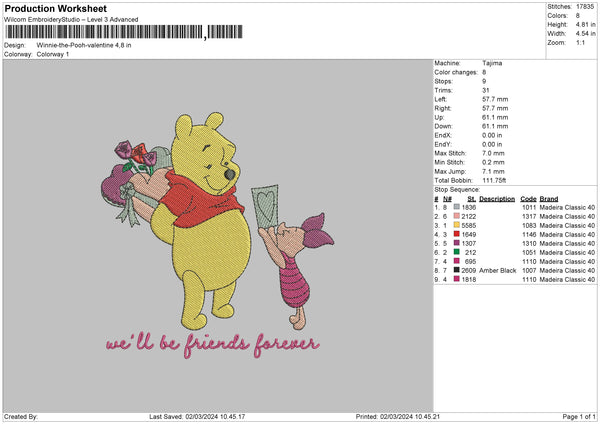Click the 'St.' column header
This screenshot has height=424, width=600.
click(x=471, y=199)
